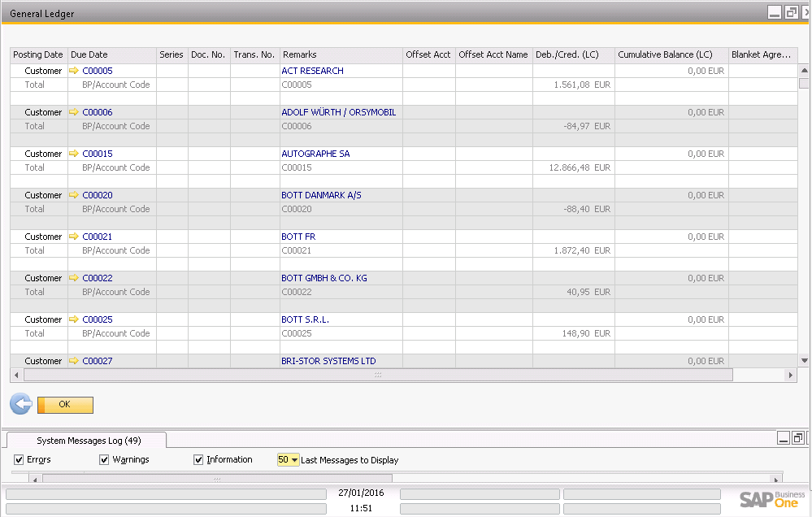Click the BOTT GMBH & CO. KG link
This screenshot has width=812, height=517.
pyautogui.click(x=323, y=278)
